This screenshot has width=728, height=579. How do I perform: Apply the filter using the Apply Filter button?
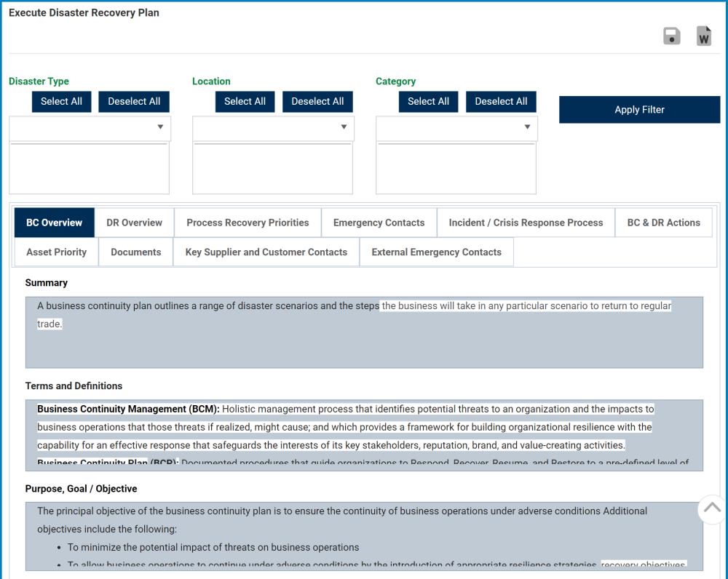(639, 109)
